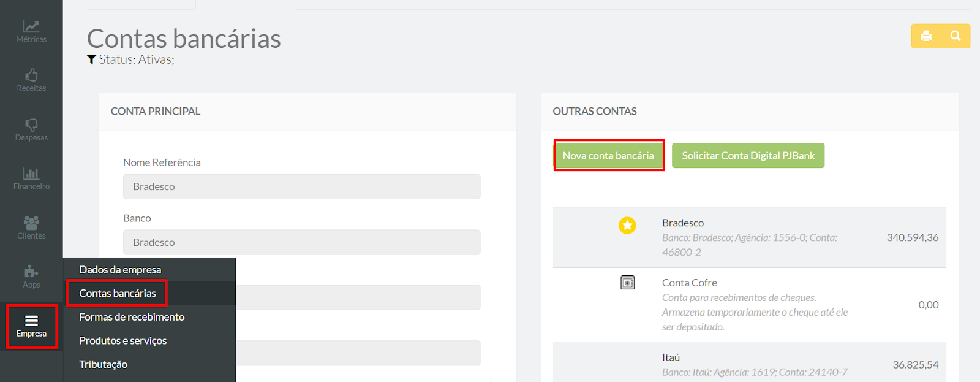Click the yellow print button

[926, 36]
